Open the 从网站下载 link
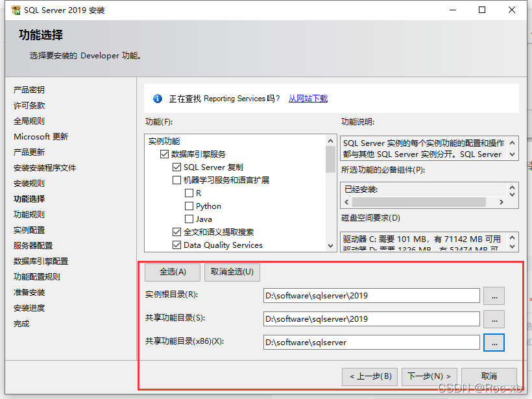Screen dimensions: 532x399 tap(308, 99)
